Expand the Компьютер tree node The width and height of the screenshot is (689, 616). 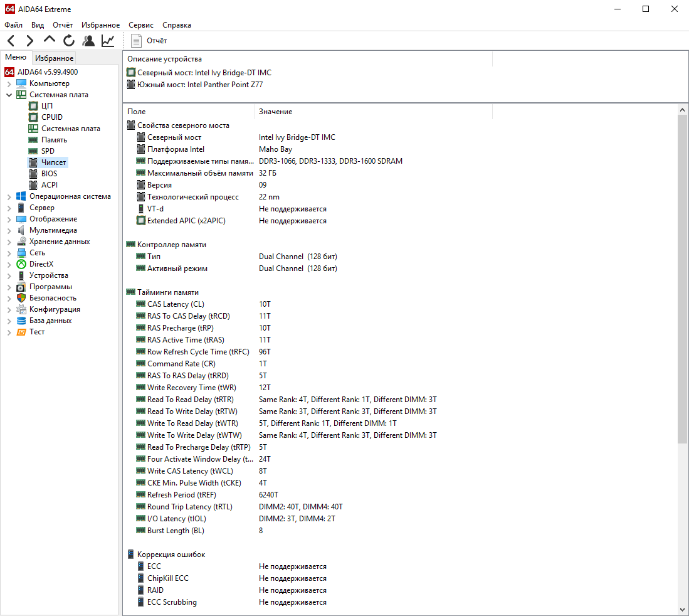[9, 83]
